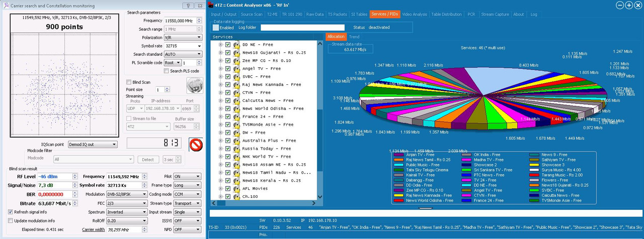Click the Frequency stepper in Search parameters
The width and height of the screenshot is (644, 239).
tap(199, 21)
